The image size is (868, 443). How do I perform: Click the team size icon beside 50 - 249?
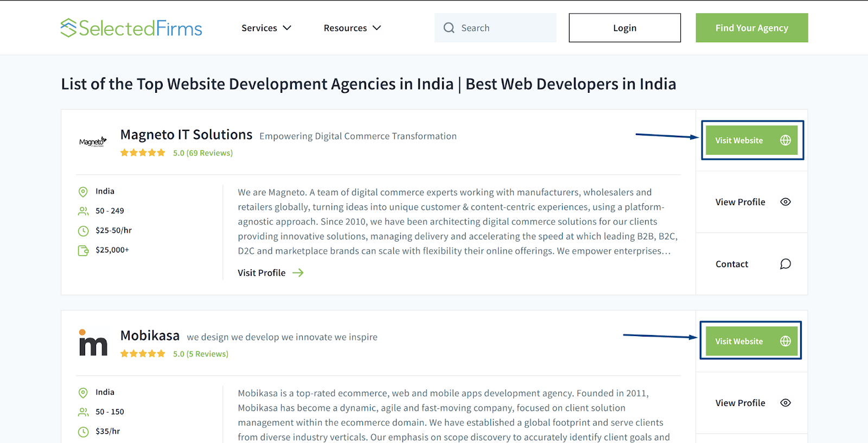coord(83,211)
